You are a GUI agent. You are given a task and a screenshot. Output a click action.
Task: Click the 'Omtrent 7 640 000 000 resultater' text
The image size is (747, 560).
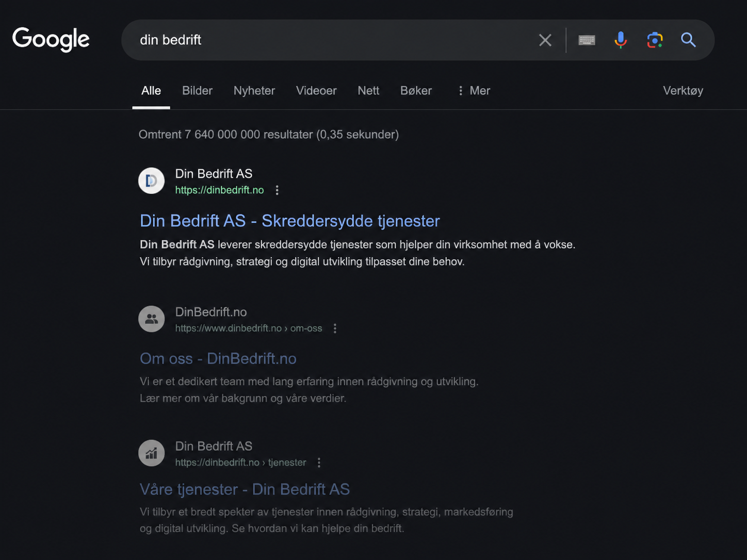click(269, 135)
